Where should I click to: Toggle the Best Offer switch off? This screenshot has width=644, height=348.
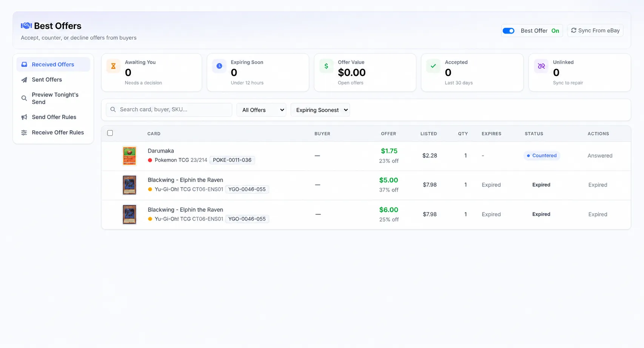508,31
